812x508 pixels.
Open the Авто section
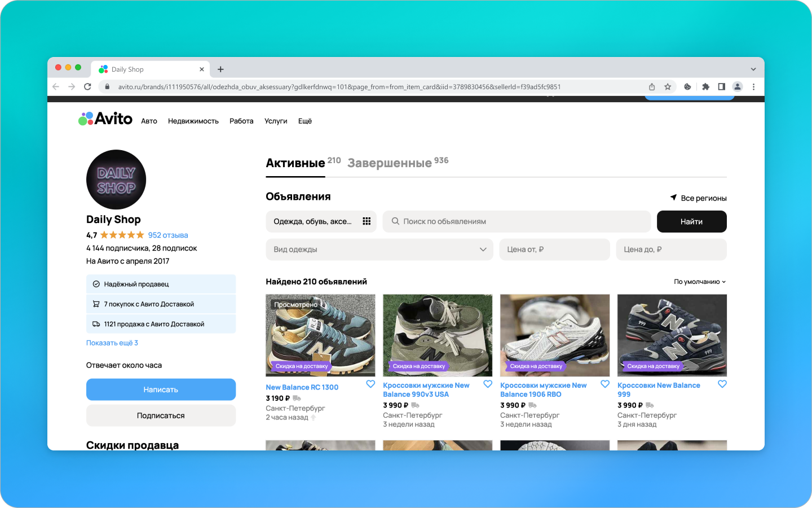coord(149,121)
